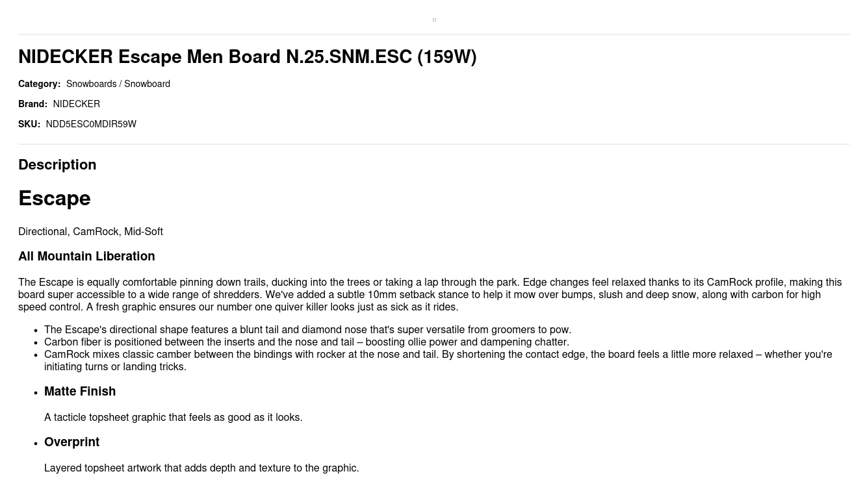Viewport: 863px width, 504px height.
Task: Click the small placeholder image at top
Action: click(x=434, y=20)
